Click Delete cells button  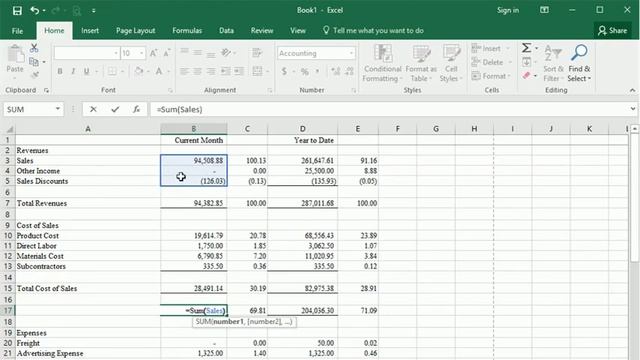pyautogui.click(x=491, y=62)
